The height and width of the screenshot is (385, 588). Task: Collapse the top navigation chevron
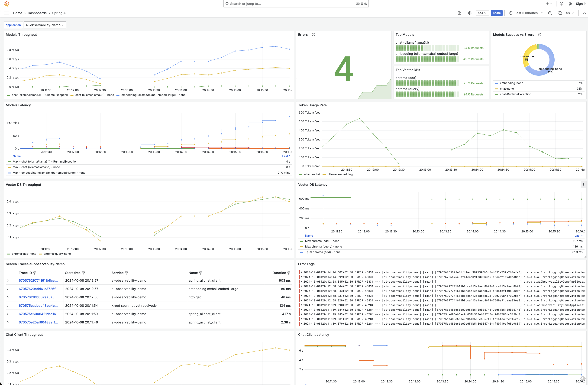point(584,13)
